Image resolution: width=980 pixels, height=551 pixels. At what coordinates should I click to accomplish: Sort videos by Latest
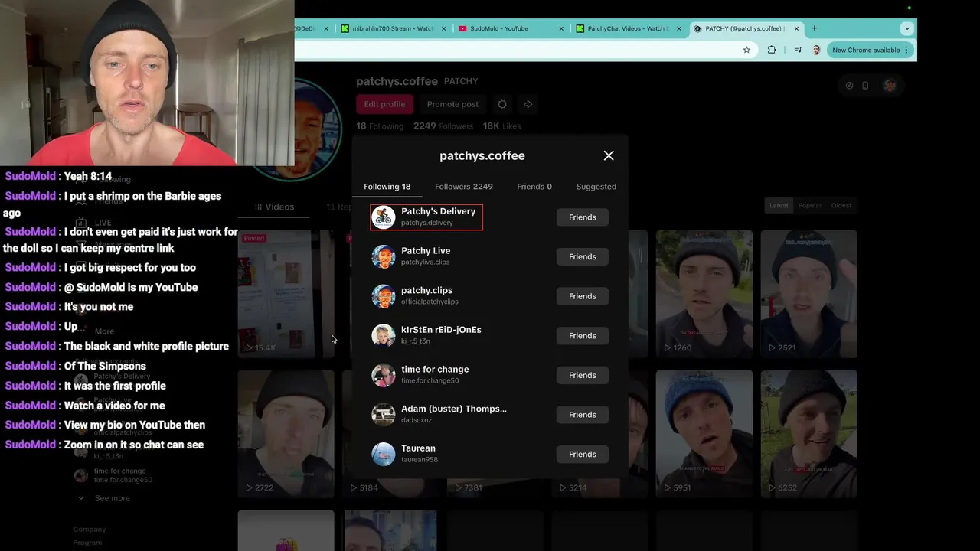click(779, 205)
